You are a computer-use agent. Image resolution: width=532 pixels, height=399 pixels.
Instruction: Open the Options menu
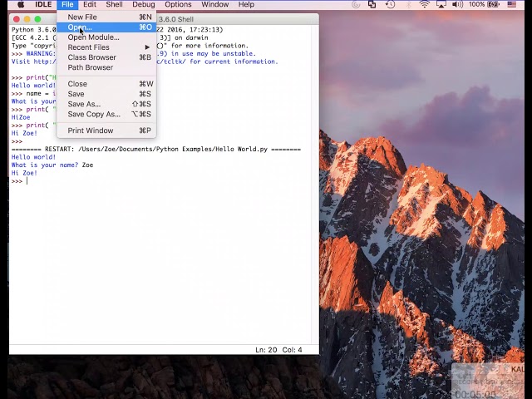coord(178,4)
